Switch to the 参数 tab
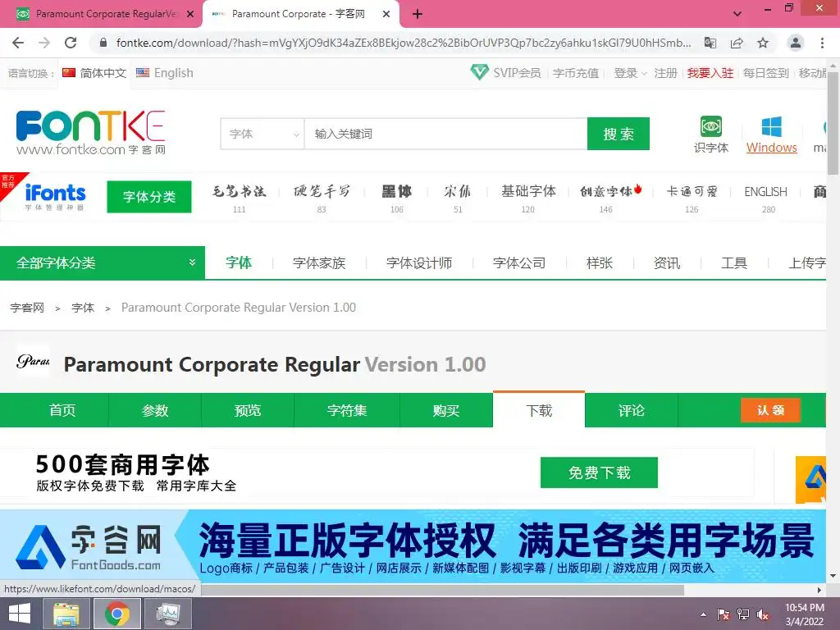 [x=155, y=410]
